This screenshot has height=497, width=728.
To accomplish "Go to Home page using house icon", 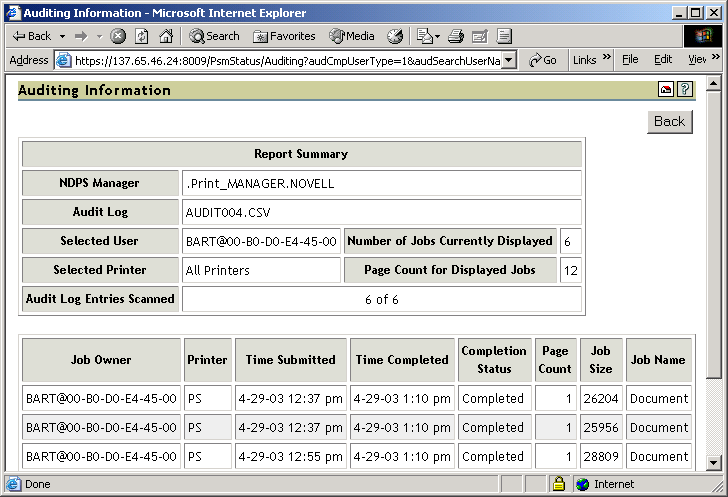I will 166,36.
